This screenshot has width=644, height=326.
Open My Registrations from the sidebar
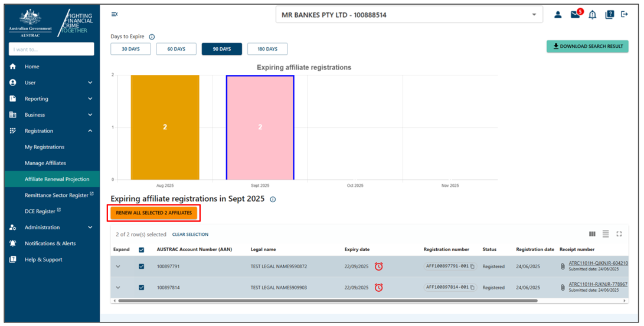click(44, 147)
